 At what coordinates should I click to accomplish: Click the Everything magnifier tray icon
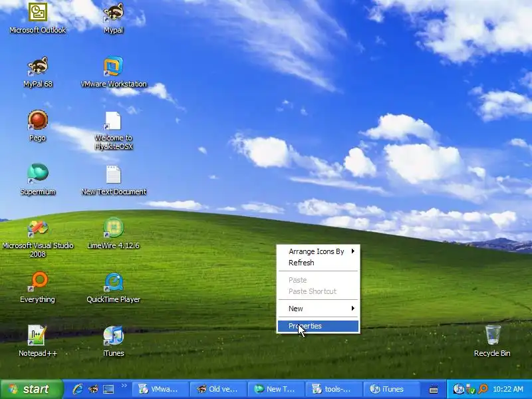click(483, 389)
